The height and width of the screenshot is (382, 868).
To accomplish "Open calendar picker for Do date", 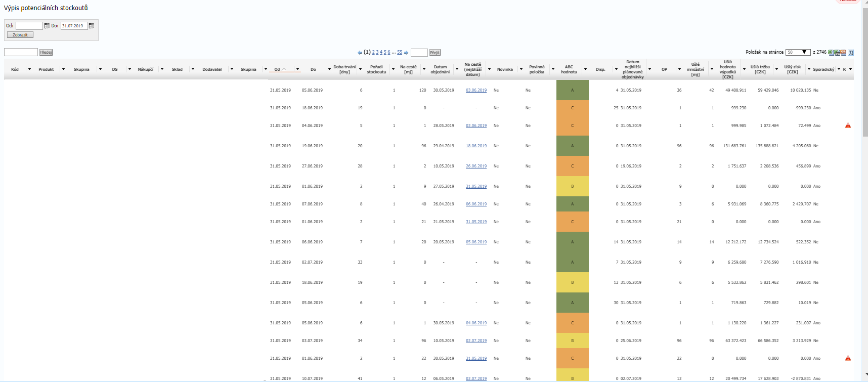I will tap(92, 26).
